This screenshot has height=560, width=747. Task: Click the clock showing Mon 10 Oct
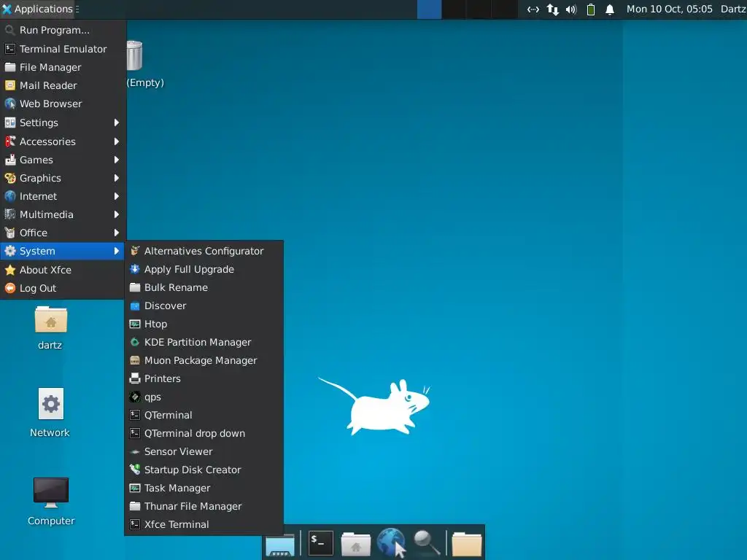tap(670, 9)
